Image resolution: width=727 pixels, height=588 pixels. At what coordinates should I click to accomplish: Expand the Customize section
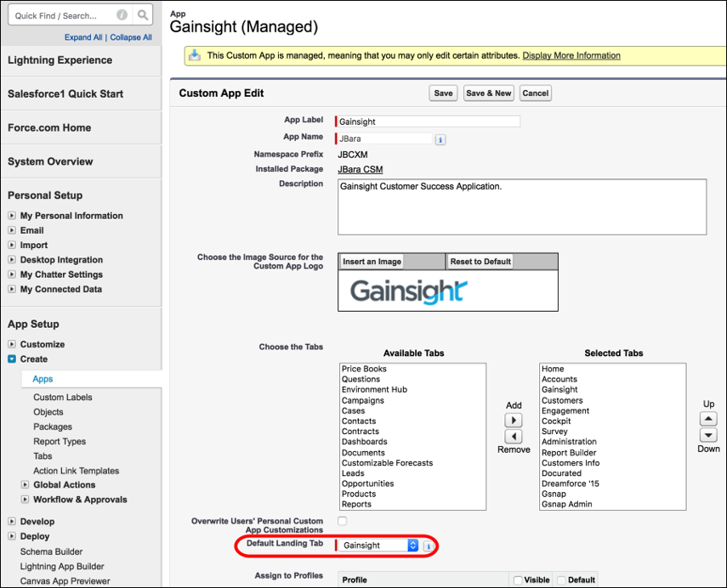click(12, 344)
